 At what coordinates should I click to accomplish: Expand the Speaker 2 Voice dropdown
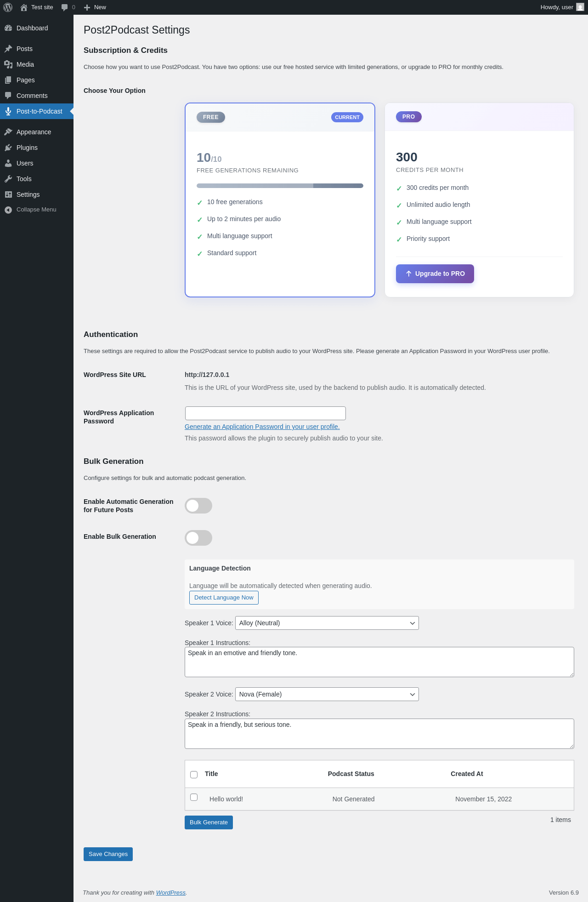click(327, 694)
